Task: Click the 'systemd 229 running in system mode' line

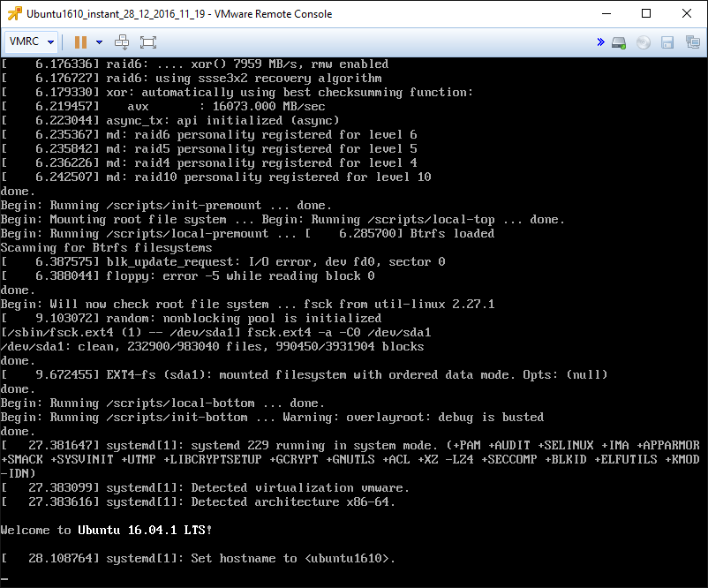Action: click(350, 445)
